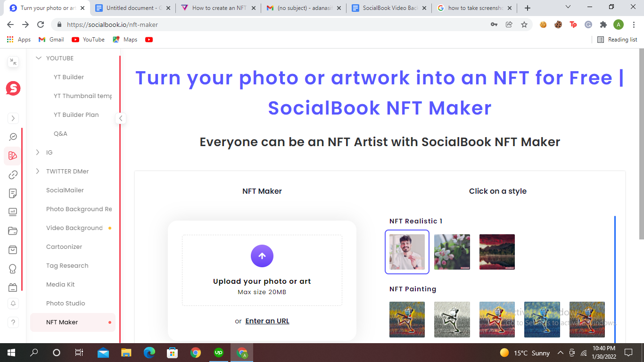644x362 pixels.
Task: Open the folder icon in the left rail
Action: coord(13,231)
